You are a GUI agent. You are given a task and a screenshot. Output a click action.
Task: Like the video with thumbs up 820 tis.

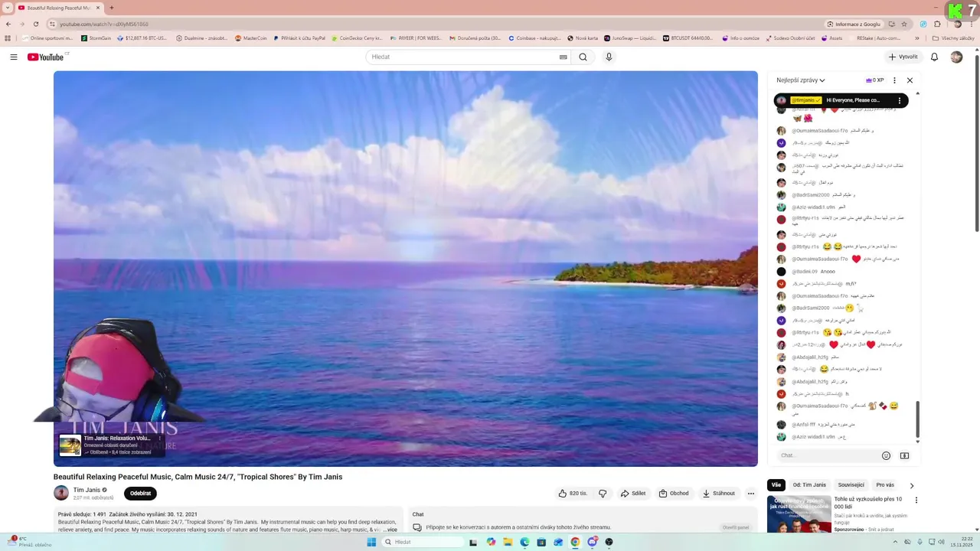pos(573,494)
